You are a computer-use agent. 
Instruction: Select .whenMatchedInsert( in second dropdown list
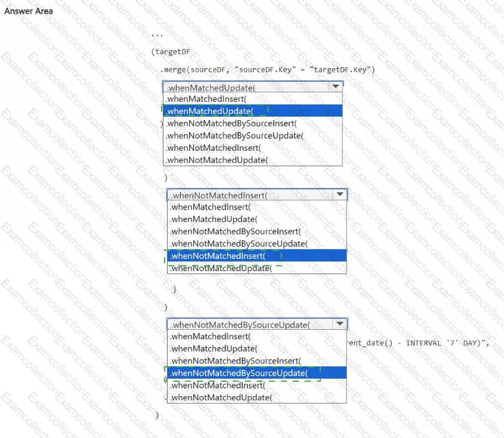257,207
